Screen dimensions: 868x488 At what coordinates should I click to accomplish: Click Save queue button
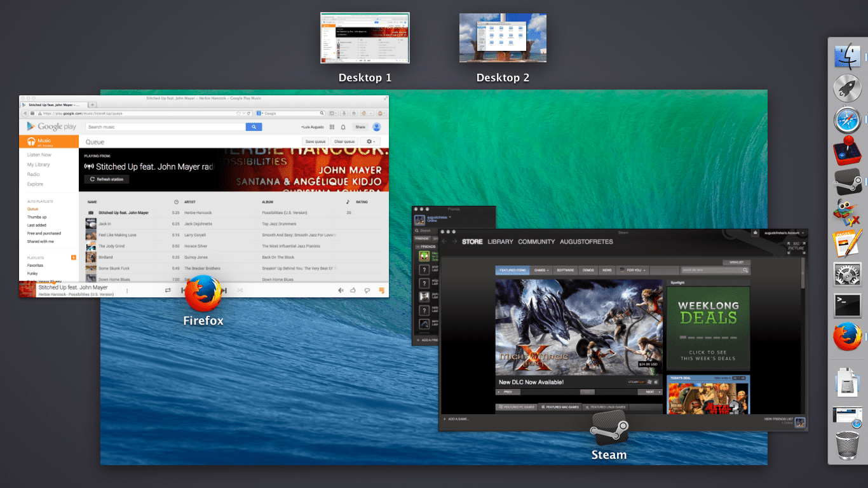(315, 142)
